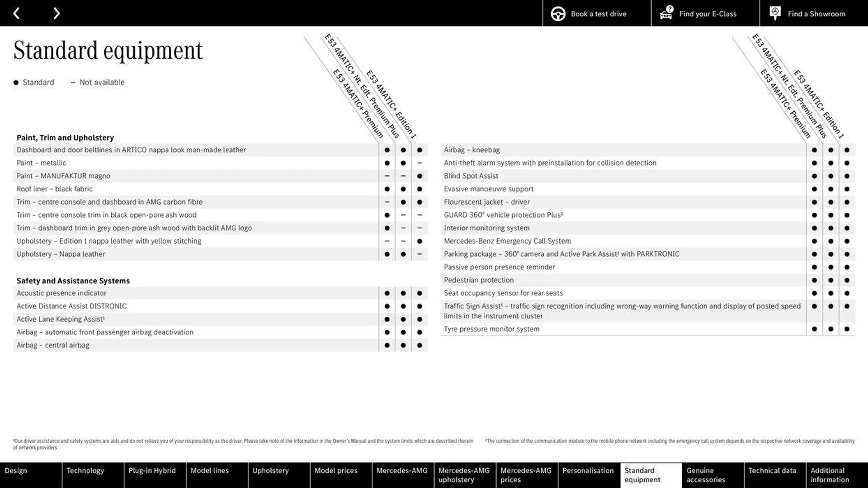Navigate to next page using right arrow

[x=56, y=13]
